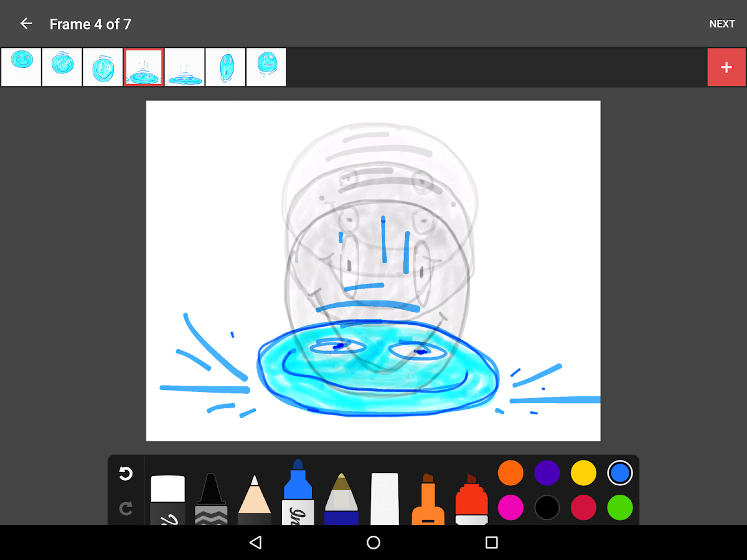Viewport: 747px width, 560px height.
Task: Tap the undo arrow icon
Action: (126, 474)
